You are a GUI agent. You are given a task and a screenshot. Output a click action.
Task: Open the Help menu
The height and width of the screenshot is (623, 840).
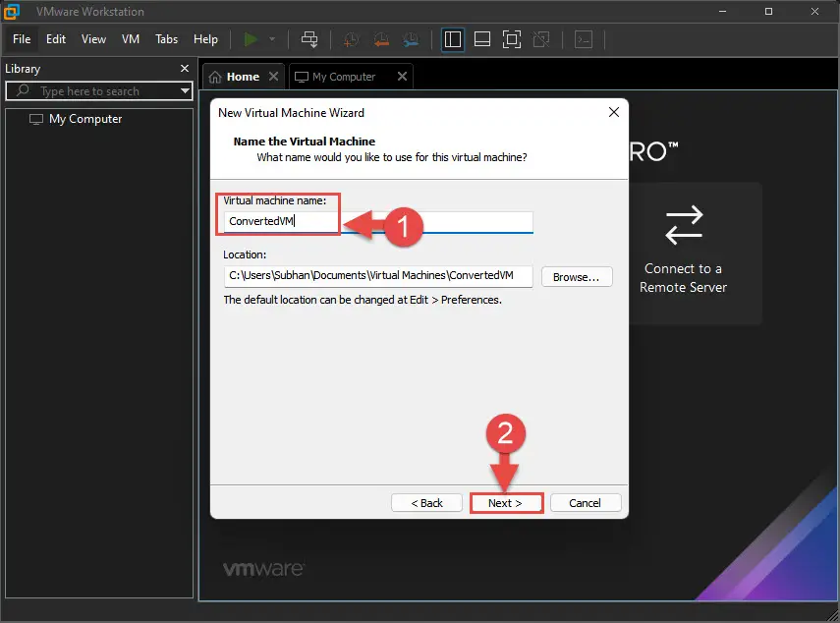coord(205,39)
